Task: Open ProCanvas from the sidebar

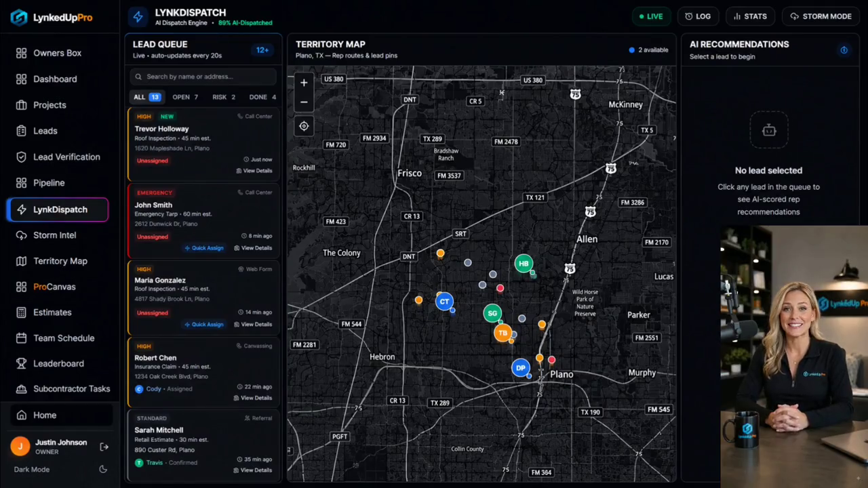Action: coord(54,287)
